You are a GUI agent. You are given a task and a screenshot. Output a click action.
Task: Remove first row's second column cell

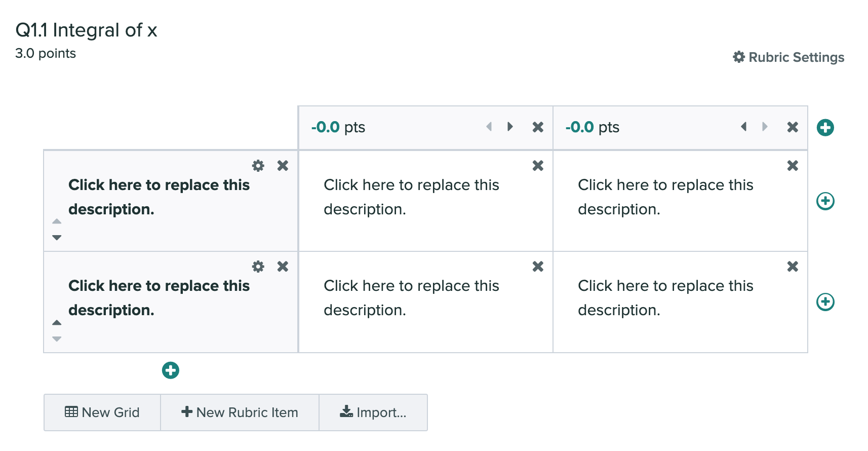[x=793, y=166]
